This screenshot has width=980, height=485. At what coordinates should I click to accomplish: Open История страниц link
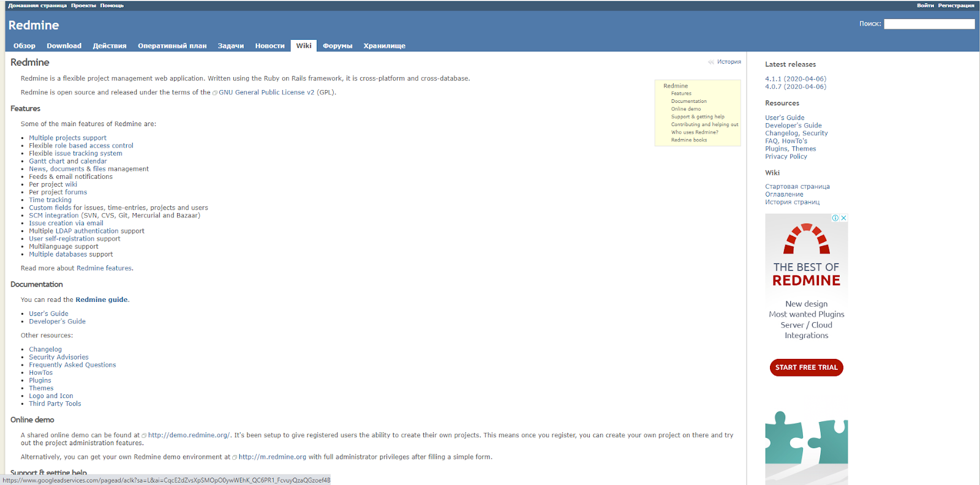click(792, 202)
